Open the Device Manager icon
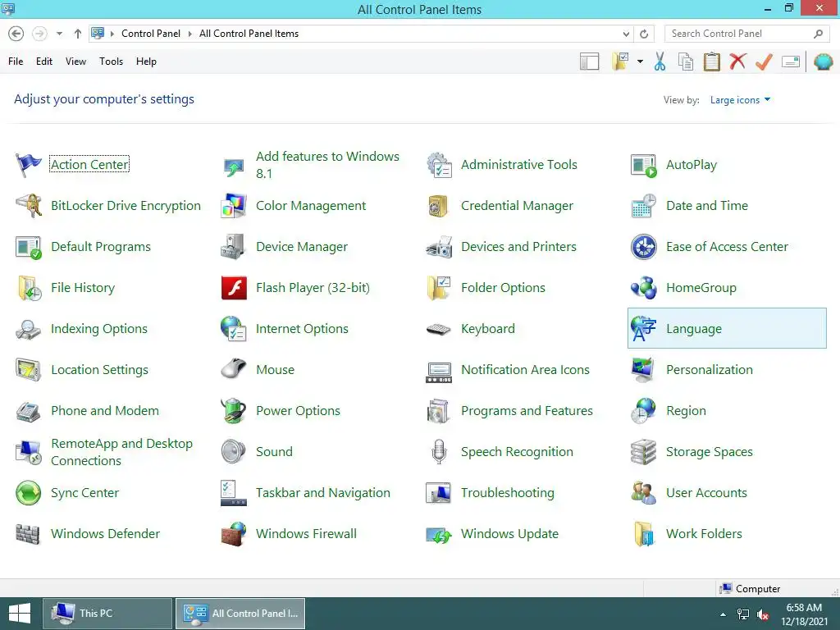 coord(233,247)
